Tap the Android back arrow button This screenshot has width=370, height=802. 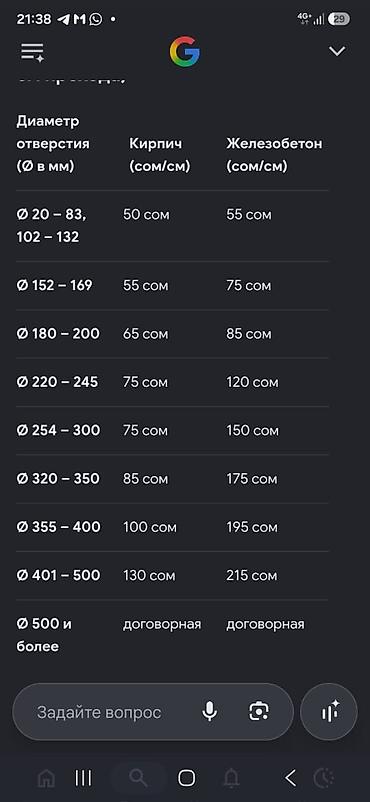[x=290, y=778]
